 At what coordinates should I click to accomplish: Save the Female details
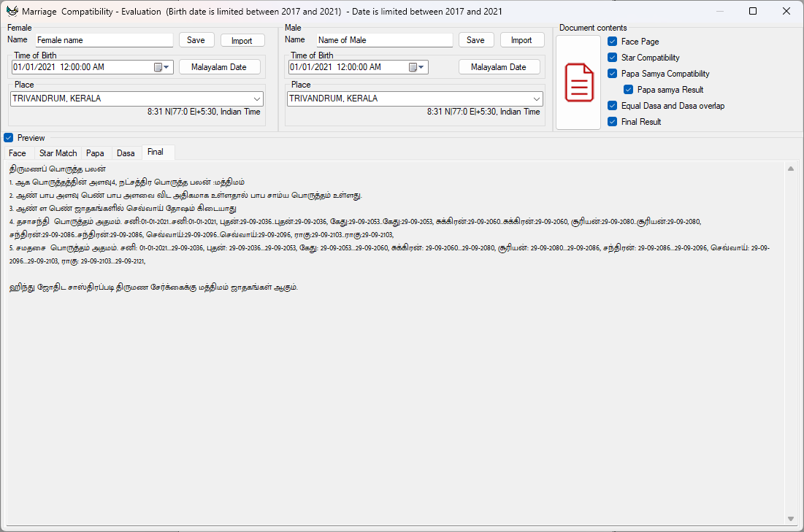(x=196, y=39)
